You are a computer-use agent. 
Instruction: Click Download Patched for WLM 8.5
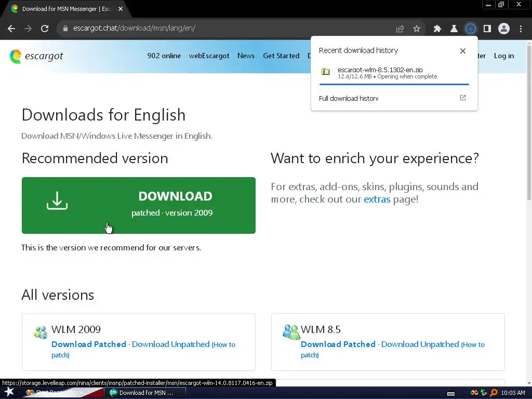click(x=338, y=344)
